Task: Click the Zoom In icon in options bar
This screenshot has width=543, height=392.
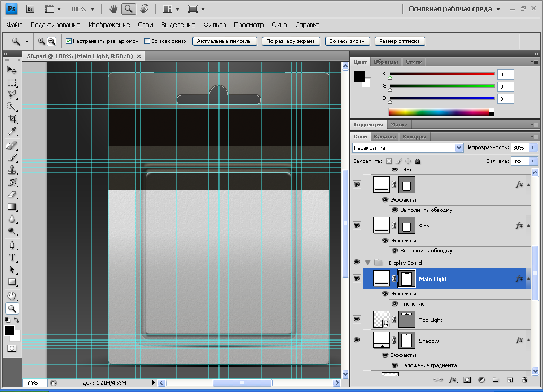Action: pos(41,41)
